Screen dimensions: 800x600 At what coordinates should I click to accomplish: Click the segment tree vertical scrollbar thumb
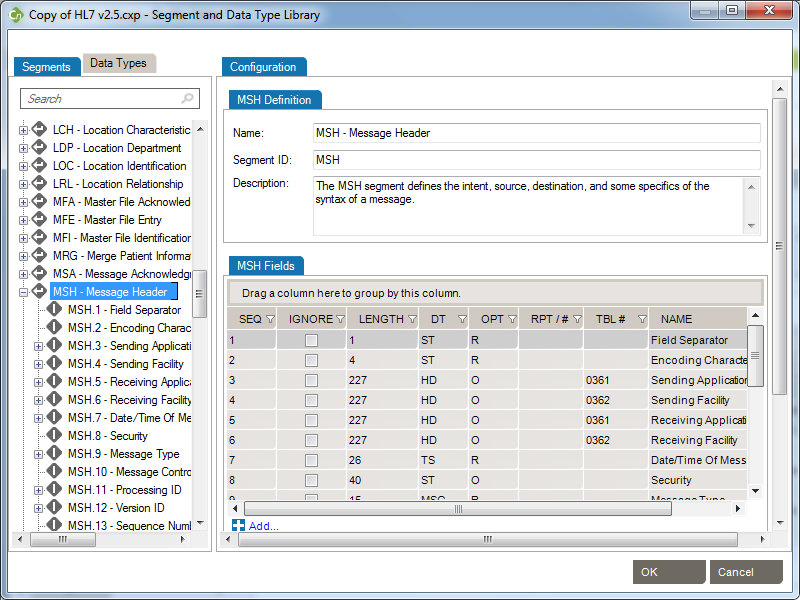click(199, 293)
